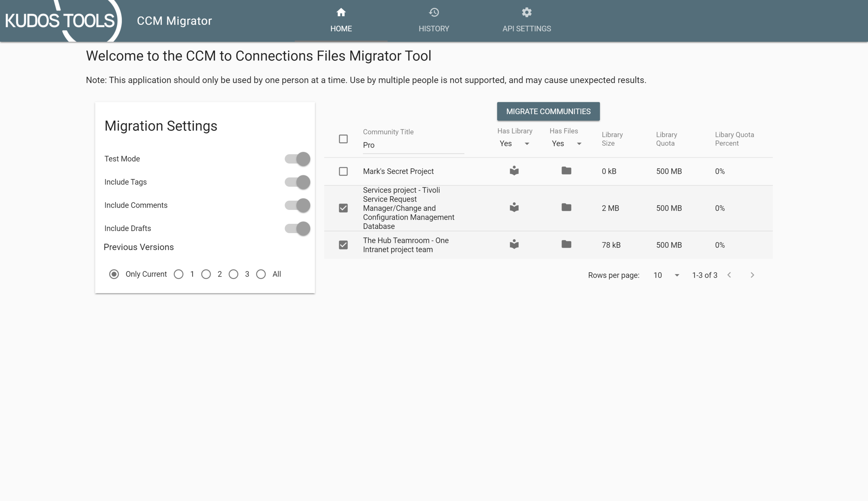Click the Migrate Communities button

(x=548, y=111)
